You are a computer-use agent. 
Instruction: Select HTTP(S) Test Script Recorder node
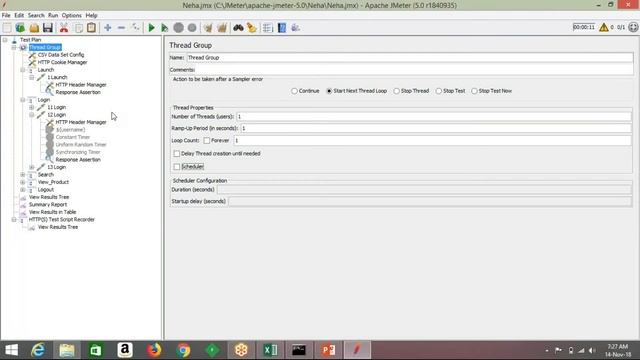(x=62, y=219)
